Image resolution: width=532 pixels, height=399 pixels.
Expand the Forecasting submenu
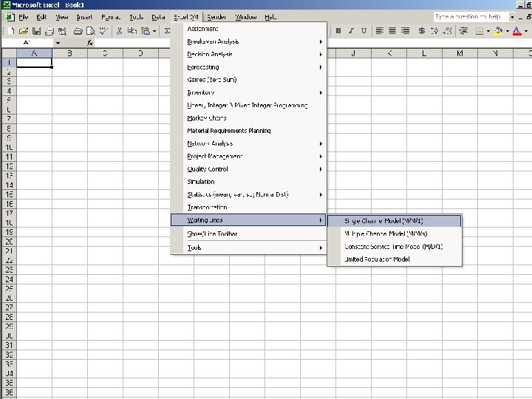coord(248,67)
